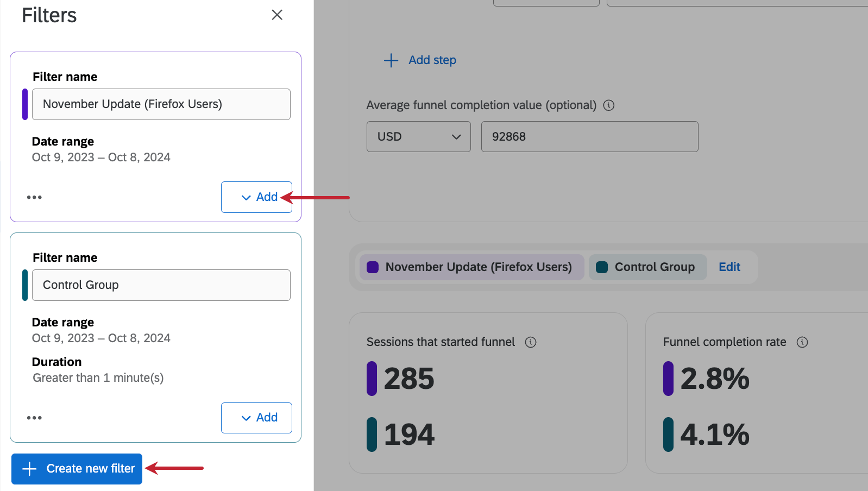Show info for Funnel completion rate

coord(802,342)
